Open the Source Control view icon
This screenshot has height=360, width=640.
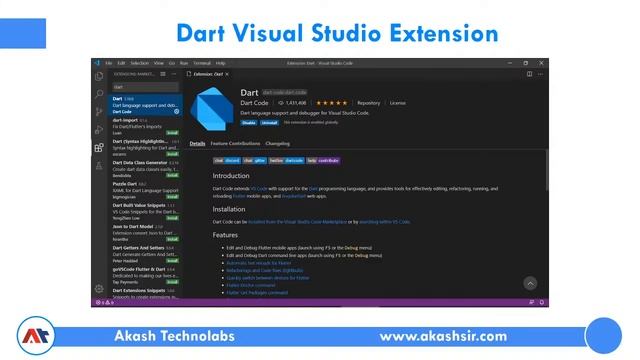[99, 111]
